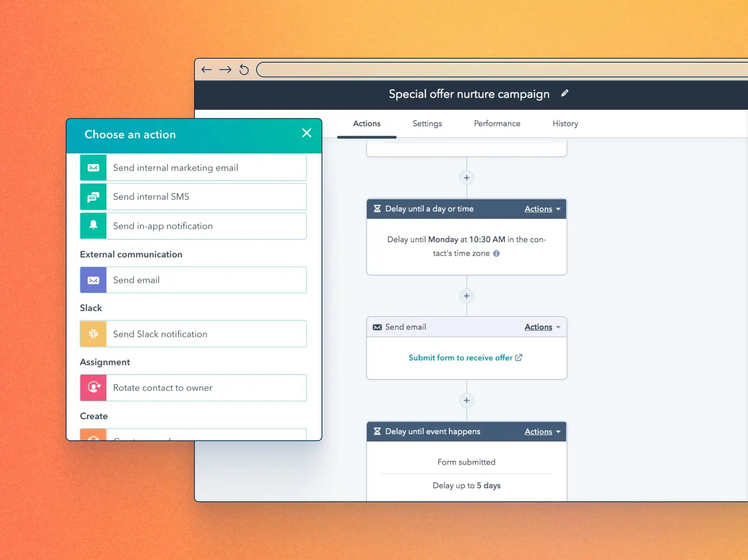748x560 pixels.
Task: Reload the page with refresh icon
Action: (x=244, y=70)
